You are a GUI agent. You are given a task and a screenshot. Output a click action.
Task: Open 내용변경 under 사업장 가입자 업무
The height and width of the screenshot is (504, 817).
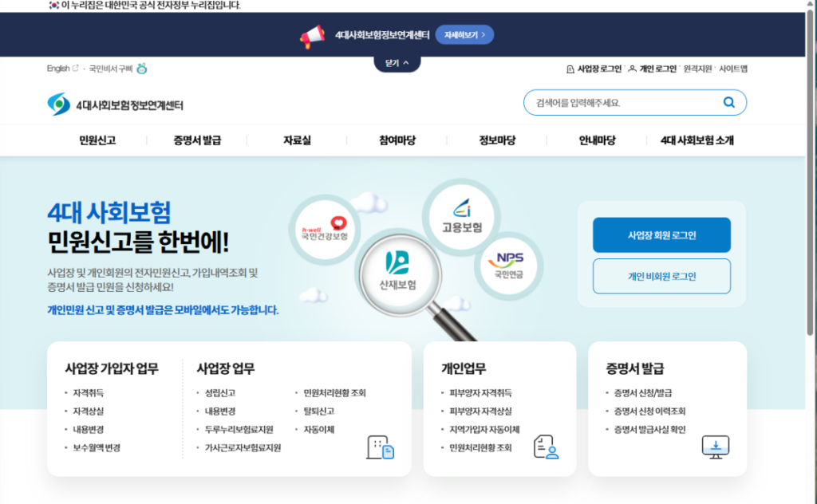88,429
